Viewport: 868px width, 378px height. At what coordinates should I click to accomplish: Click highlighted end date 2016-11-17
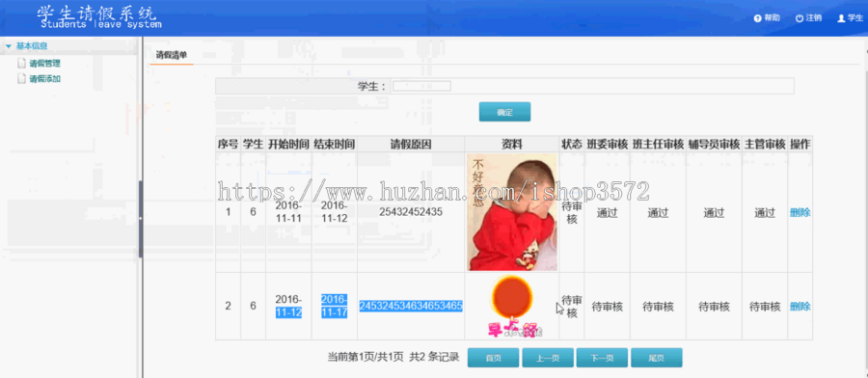pos(335,306)
